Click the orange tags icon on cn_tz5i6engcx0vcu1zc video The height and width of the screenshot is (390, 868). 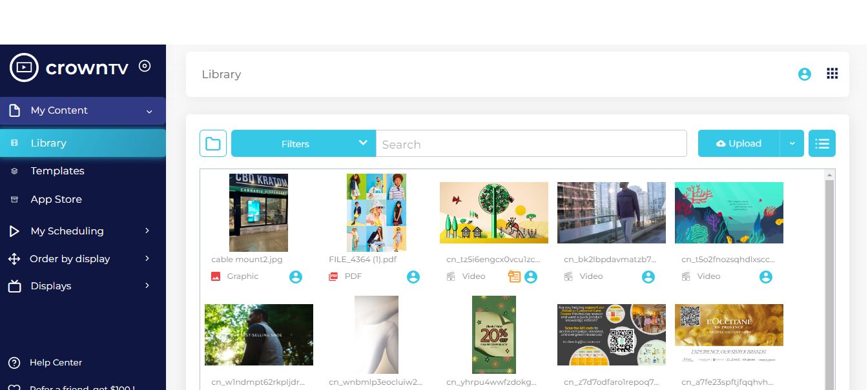515,276
